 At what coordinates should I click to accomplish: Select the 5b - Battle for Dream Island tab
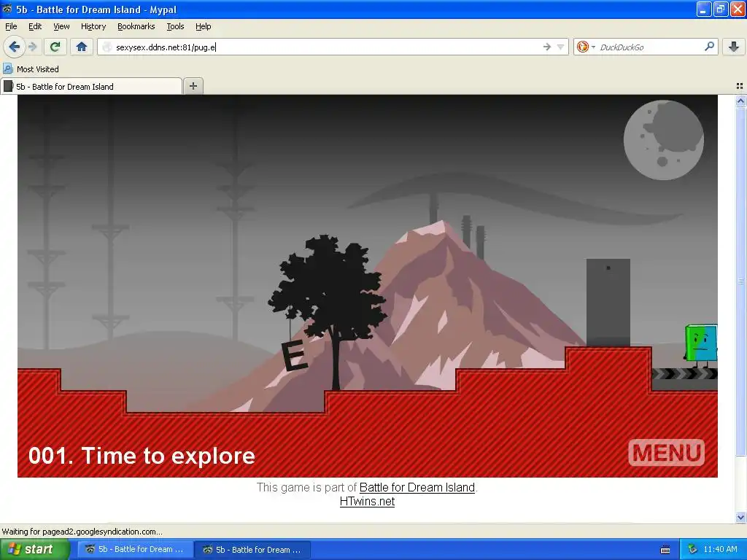(x=91, y=86)
